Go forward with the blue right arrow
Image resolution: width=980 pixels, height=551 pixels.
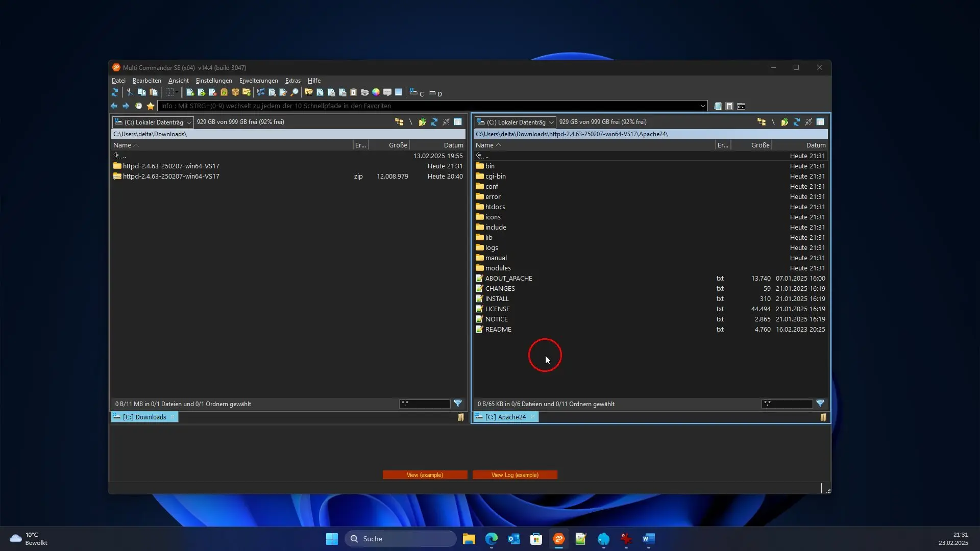[126, 106]
